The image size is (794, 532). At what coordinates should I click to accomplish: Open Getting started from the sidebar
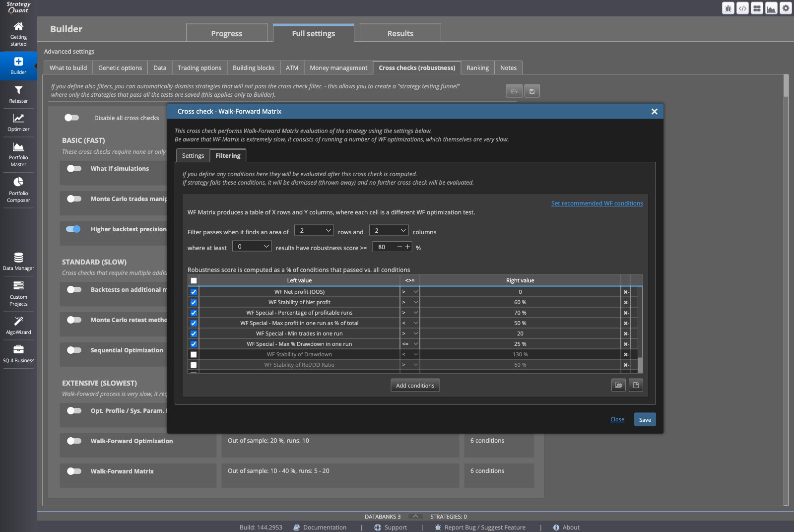pyautogui.click(x=18, y=34)
